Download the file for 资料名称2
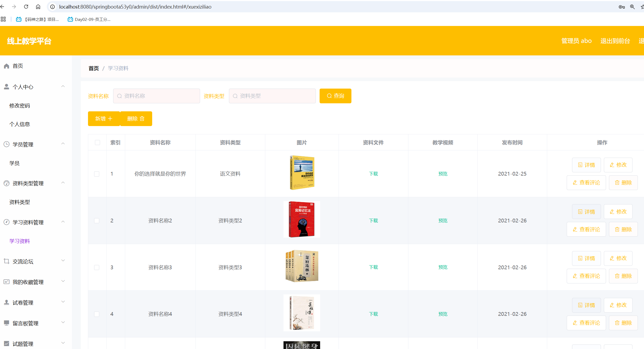 click(373, 221)
